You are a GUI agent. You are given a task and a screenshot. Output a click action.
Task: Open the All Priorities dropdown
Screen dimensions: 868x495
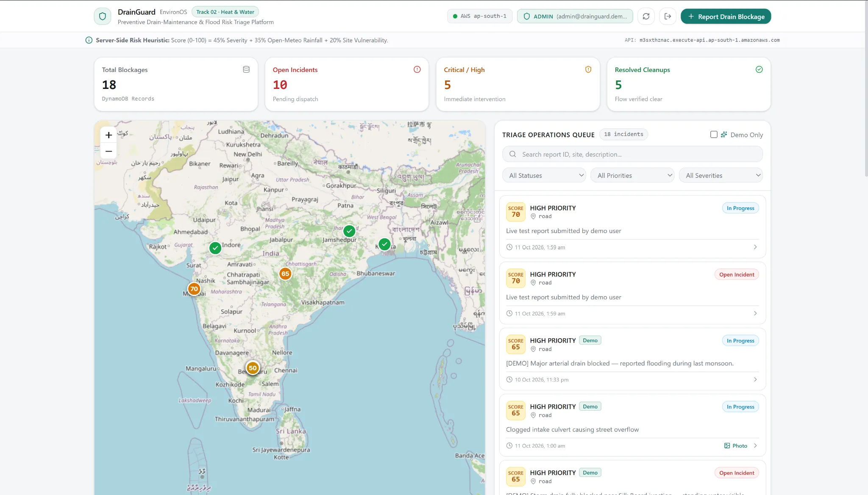(x=632, y=175)
